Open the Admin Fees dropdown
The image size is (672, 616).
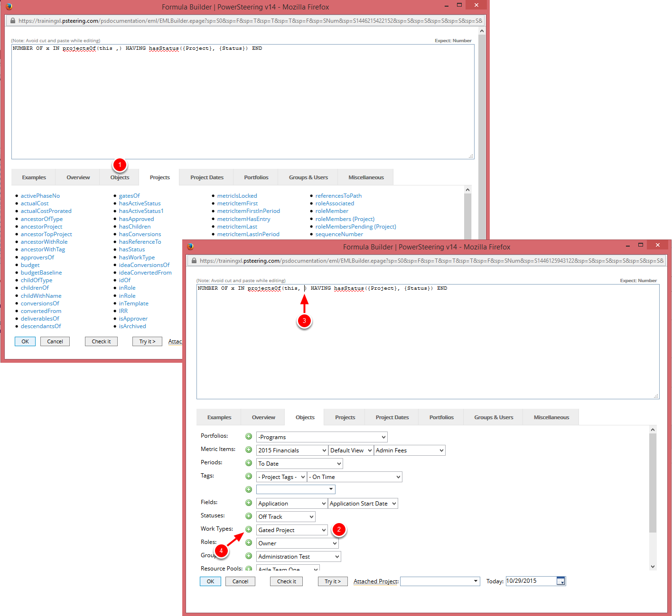tap(410, 450)
